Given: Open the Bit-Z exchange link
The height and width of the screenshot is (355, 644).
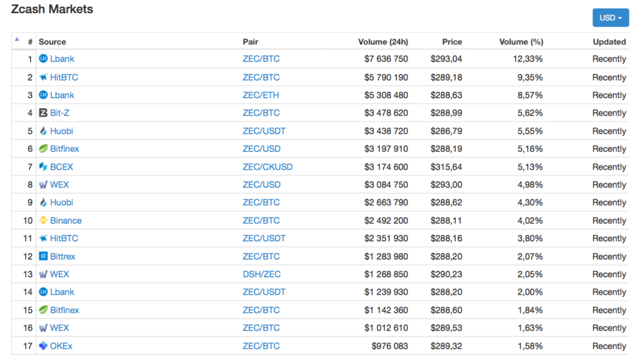Looking at the screenshot, I should (x=60, y=112).
